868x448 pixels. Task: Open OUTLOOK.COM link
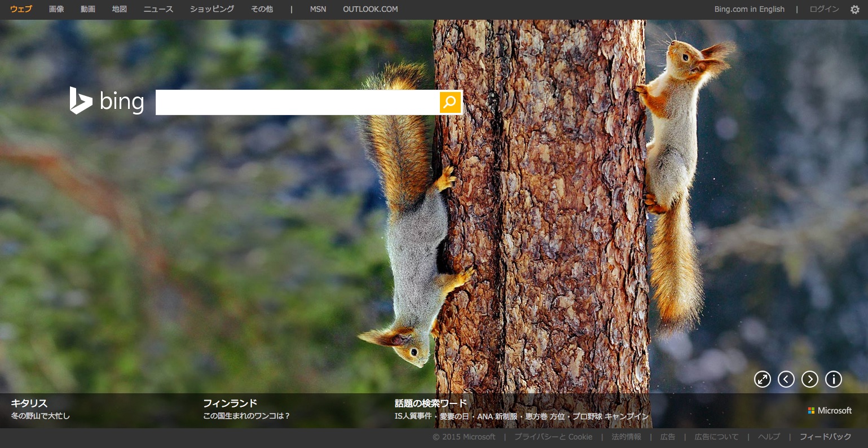coord(370,10)
